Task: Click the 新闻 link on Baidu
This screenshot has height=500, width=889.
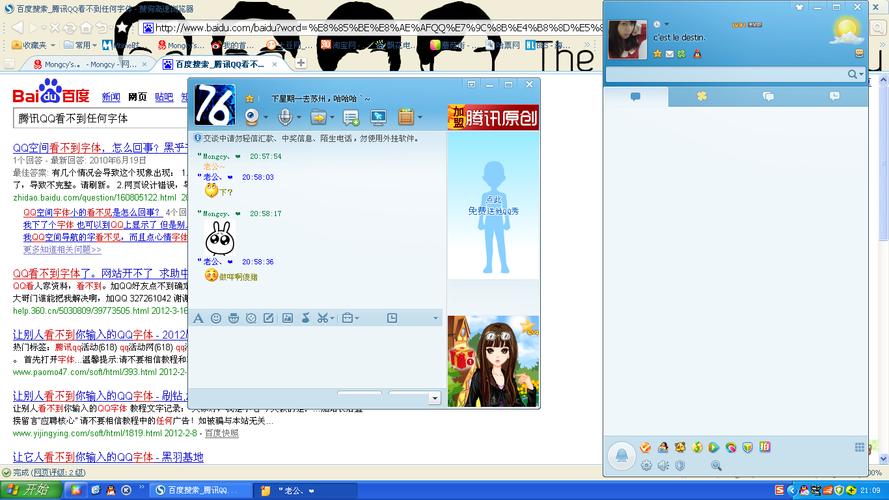Action: 111,97
